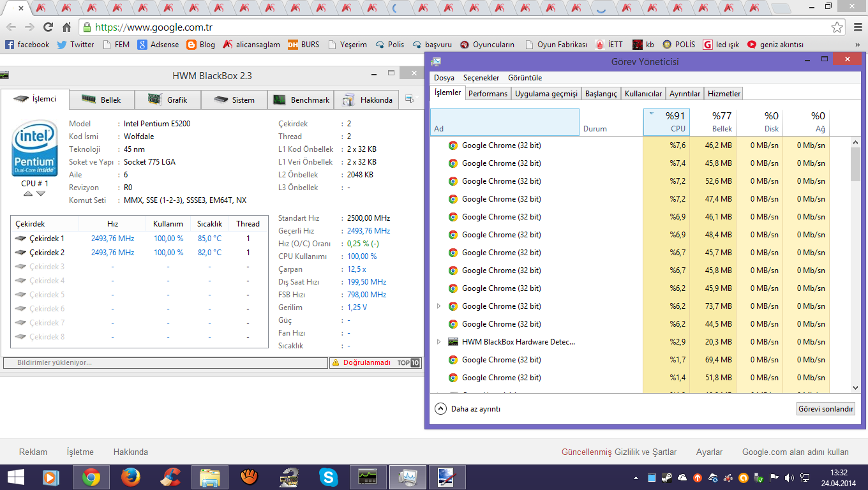Click the Intel Pentium logo image
This screenshot has height=490, width=868.
34,148
